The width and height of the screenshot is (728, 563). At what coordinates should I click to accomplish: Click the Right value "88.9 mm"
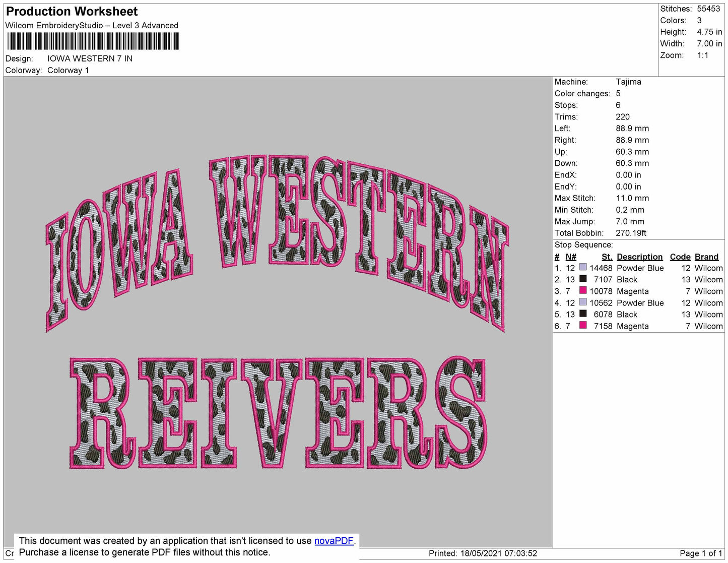(632, 140)
